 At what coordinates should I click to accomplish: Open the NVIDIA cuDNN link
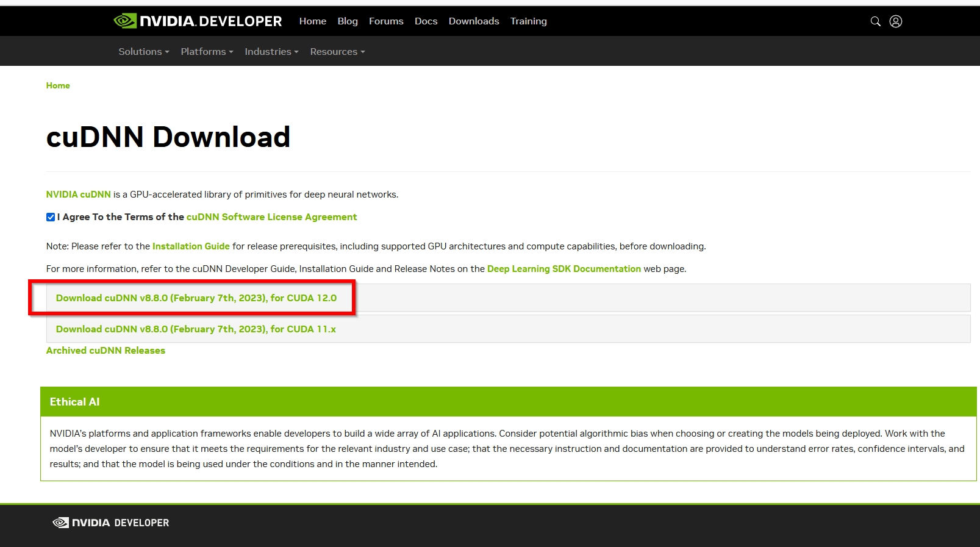click(x=79, y=195)
